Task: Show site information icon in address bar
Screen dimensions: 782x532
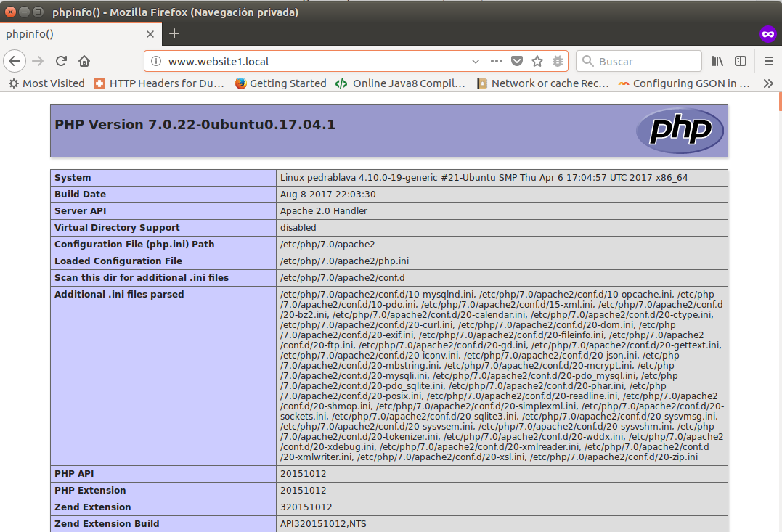Action: [155, 61]
